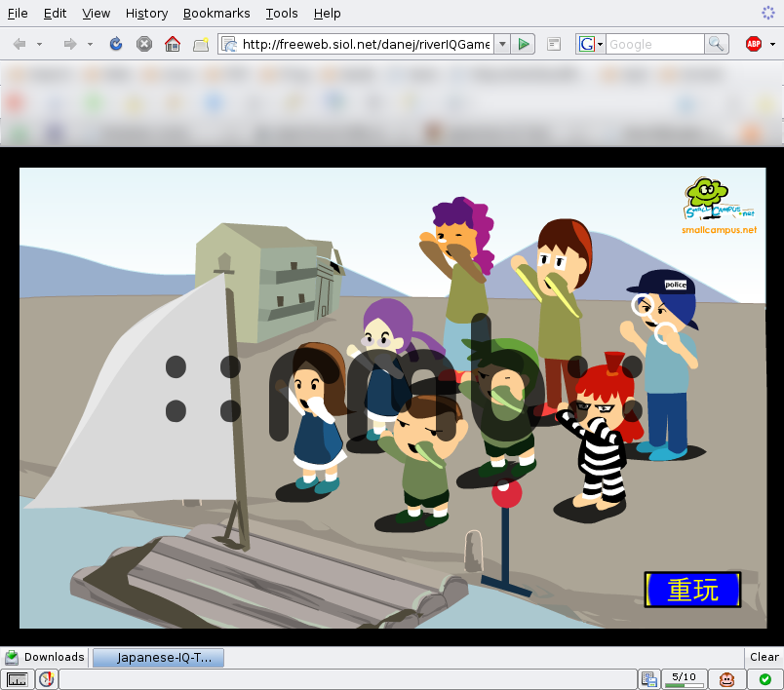Open the Google search engine selector
The height and width of the screenshot is (690, 784).
pyautogui.click(x=590, y=44)
